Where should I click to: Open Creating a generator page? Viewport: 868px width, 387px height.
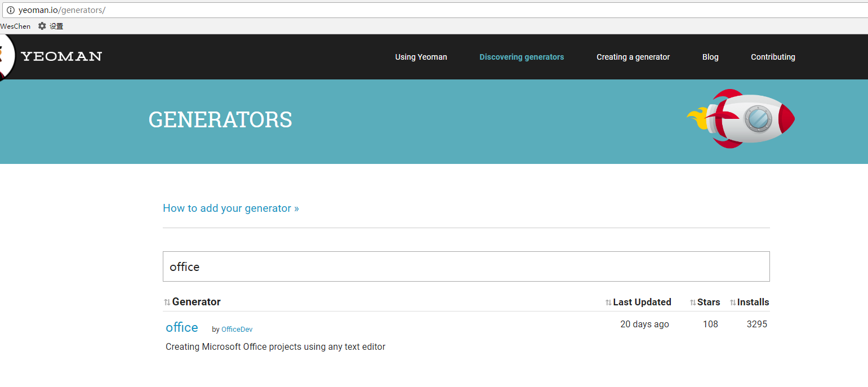tap(633, 57)
